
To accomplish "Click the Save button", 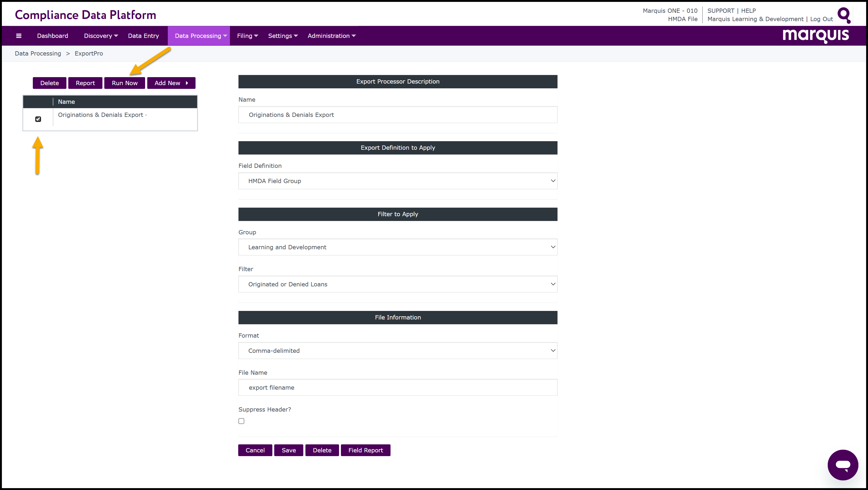I will click(x=289, y=450).
